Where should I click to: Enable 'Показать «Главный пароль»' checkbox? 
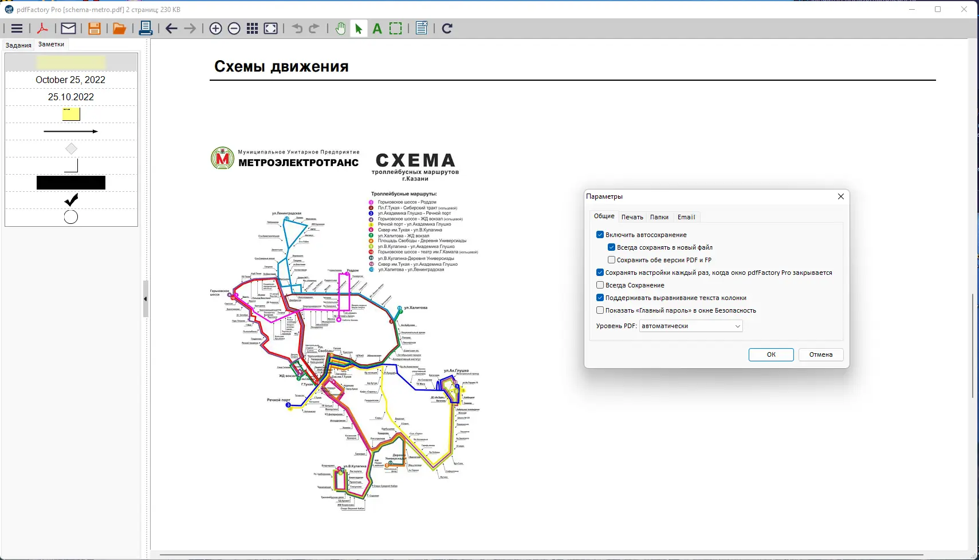tap(600, 310)
